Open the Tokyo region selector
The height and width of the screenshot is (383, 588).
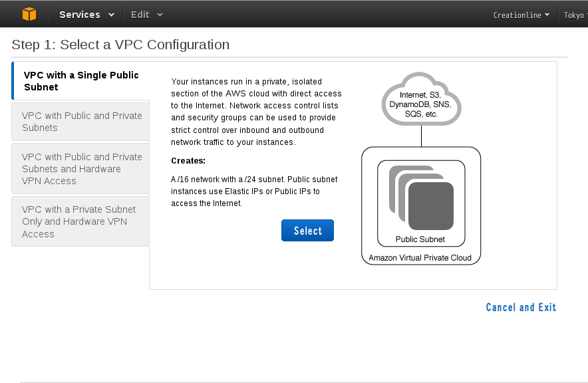pyautogui.click(x=575, y=15)
